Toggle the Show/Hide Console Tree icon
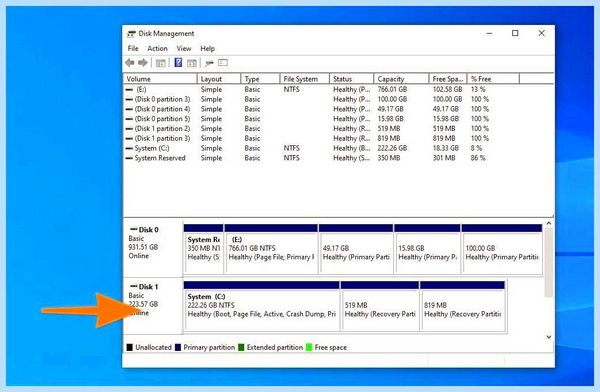The height and width of the screenshot is (392, 600). tap(161, 63)
